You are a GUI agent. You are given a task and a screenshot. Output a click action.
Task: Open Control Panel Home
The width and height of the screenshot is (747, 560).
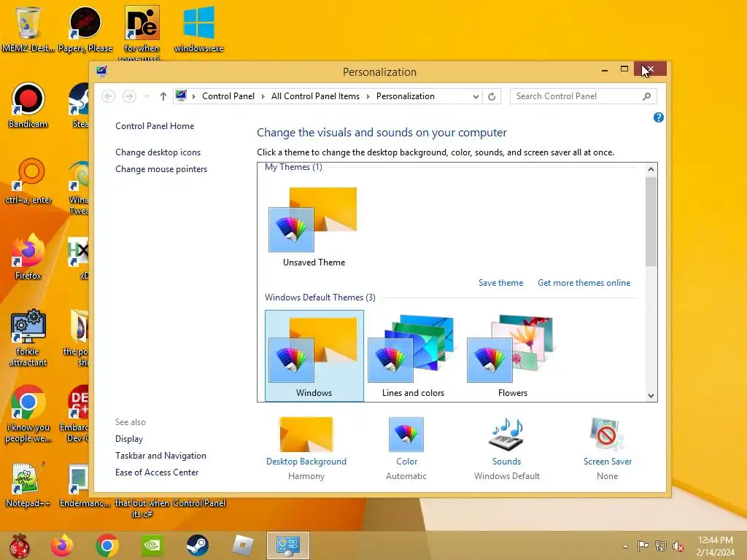[155, 126]
